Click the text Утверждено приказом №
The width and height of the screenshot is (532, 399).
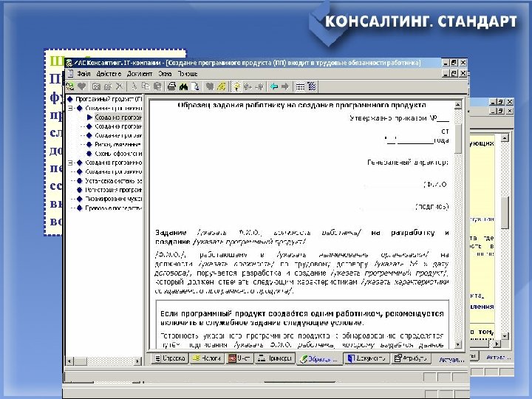point(399,118)
